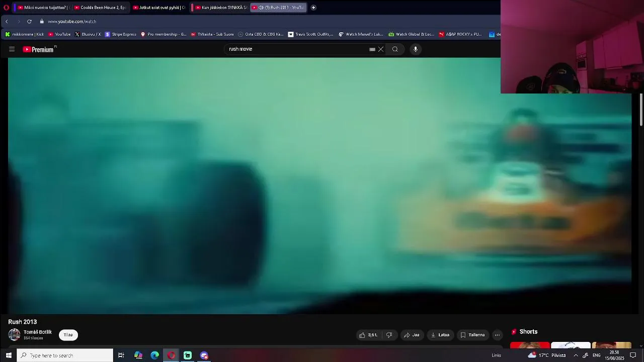This screenshot has width=644, height=362.
Task: Switch the ENG input language
Action: click(597, 355)
